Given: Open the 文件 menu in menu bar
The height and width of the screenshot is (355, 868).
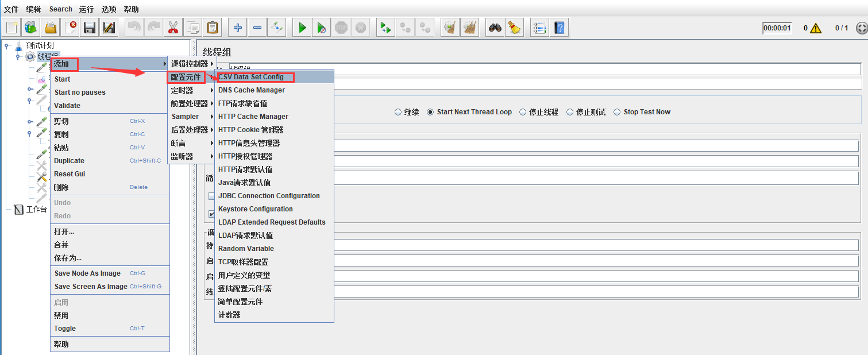Looking at the screenshot, I should click(11, 9).
